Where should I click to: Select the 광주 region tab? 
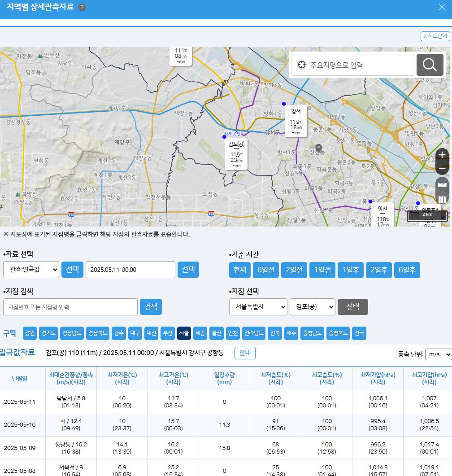click(119, 333)
